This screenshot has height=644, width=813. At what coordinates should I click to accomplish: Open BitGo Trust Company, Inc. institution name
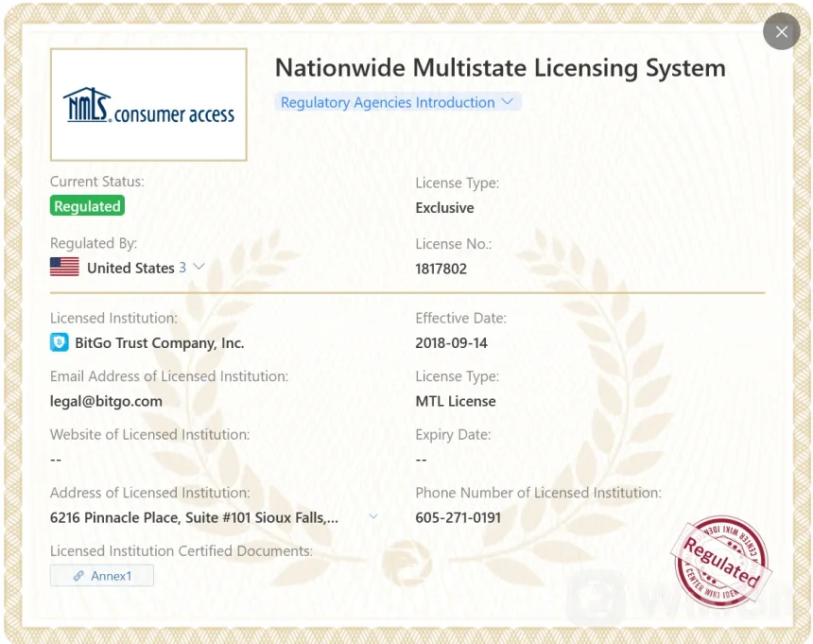pyautogui.click(x=159, y=343)
